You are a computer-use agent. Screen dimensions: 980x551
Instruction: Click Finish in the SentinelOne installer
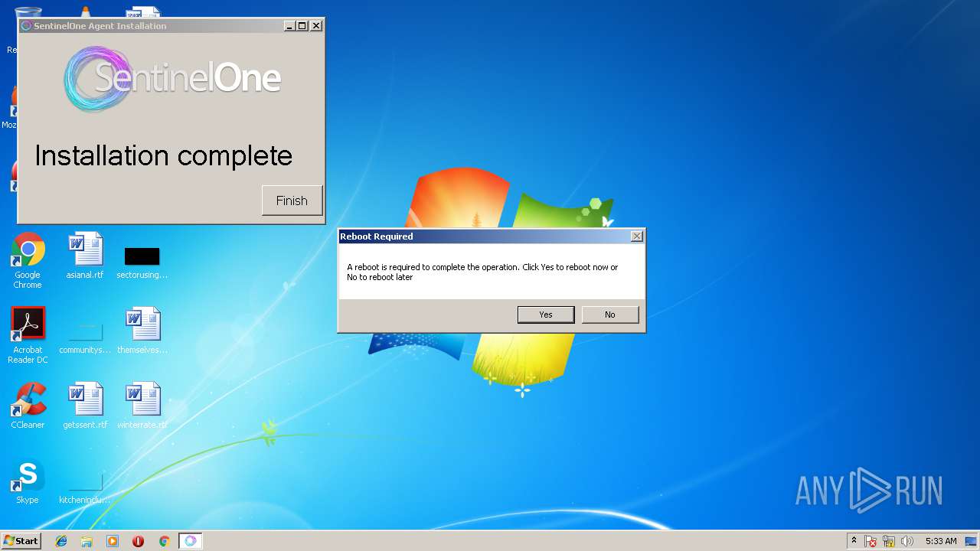coord(292,201)
